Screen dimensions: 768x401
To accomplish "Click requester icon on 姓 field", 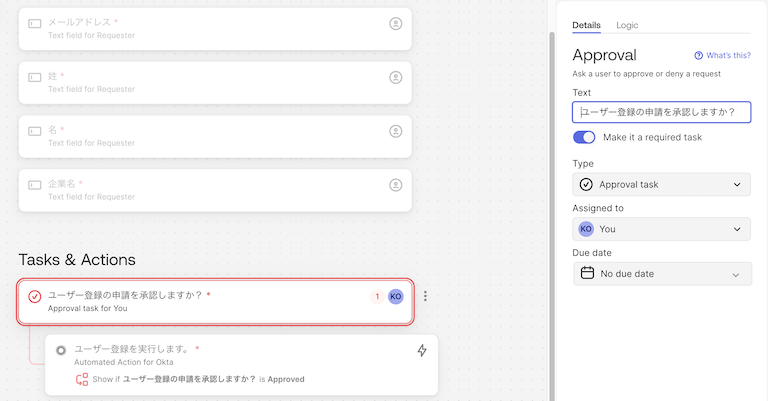I will point(396,76).
